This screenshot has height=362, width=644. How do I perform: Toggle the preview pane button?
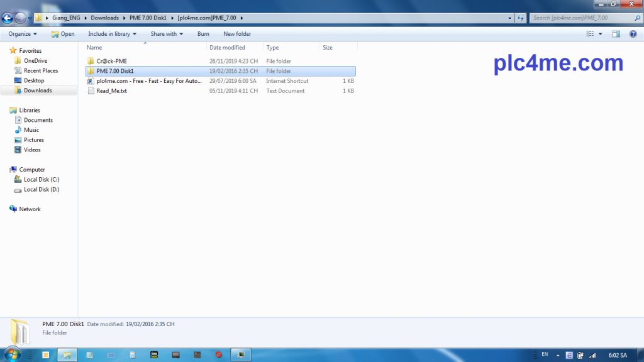[x=616, y=34]
